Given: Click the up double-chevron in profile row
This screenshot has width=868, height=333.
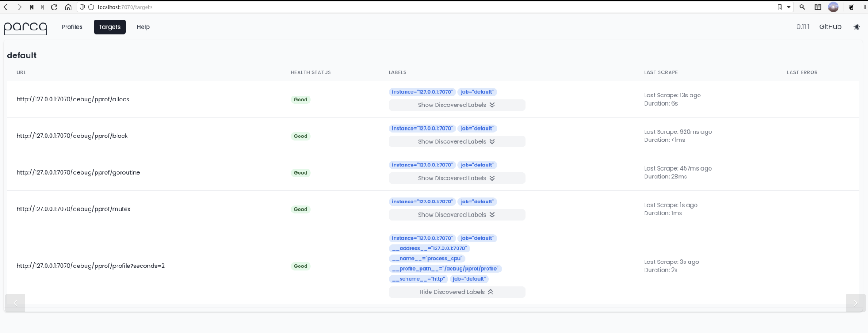Looking at the screenshot, I should pos(491,292).
